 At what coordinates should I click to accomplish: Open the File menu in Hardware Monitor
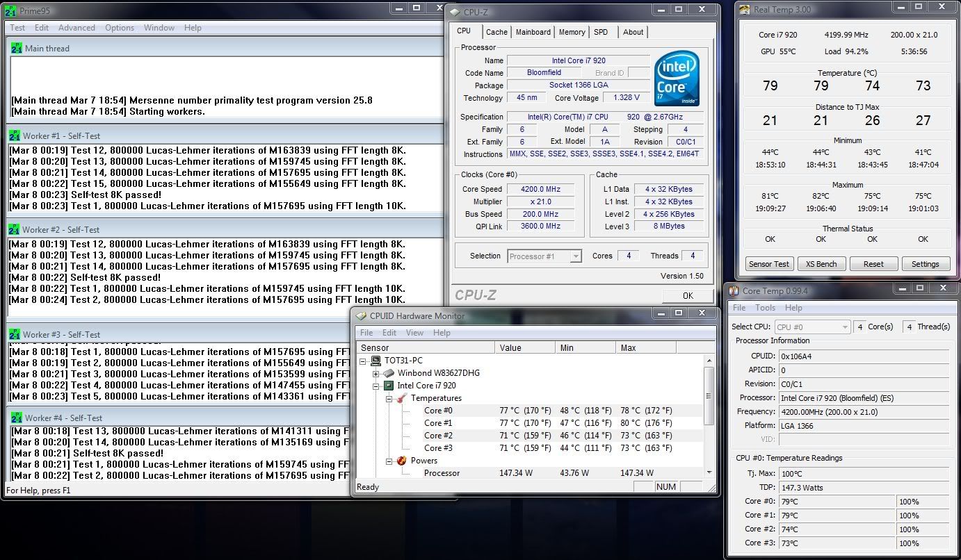tap(366, 333)
